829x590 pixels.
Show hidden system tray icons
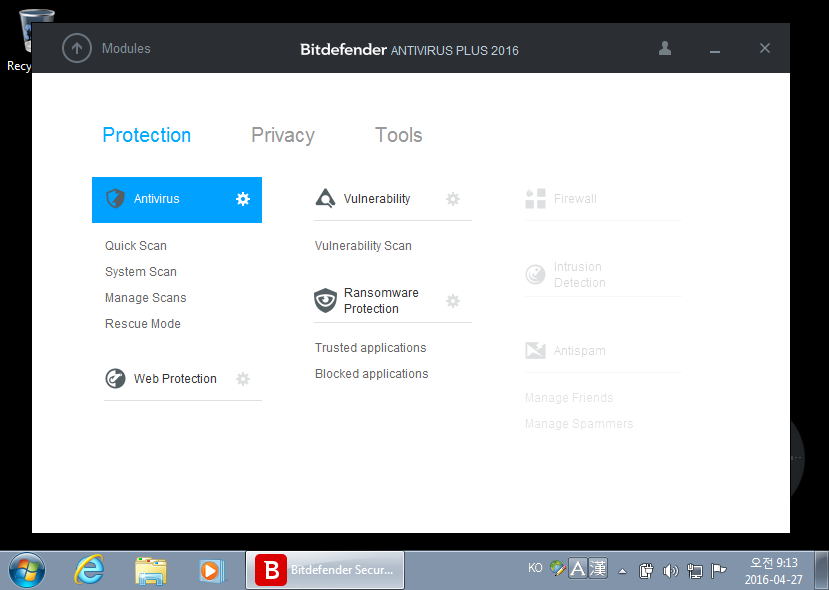pos(623,571)
